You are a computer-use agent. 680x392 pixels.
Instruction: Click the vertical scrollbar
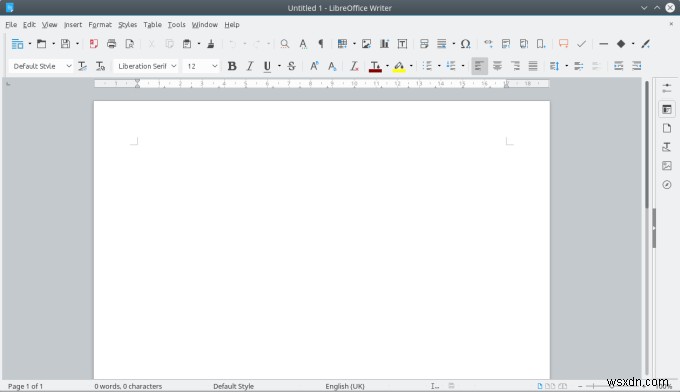(647, 228)
